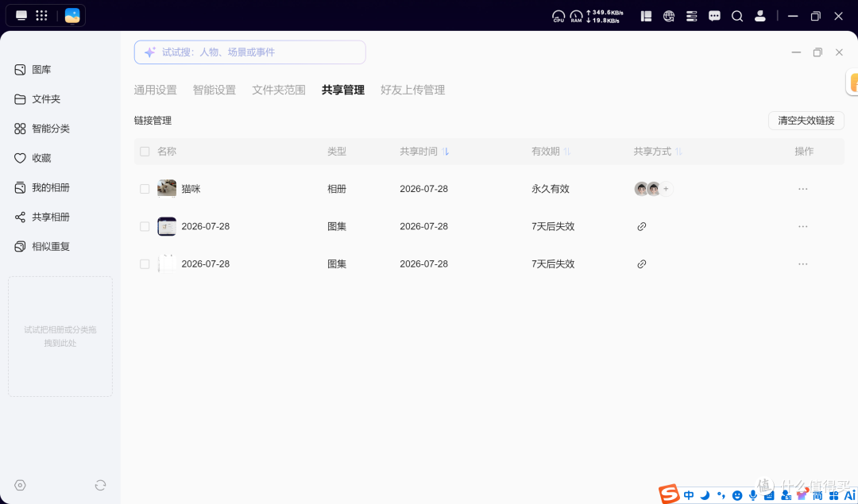Click the 猫咪 album thumbnail
This screenshot has height=504, width=858.
coord(167,189)
